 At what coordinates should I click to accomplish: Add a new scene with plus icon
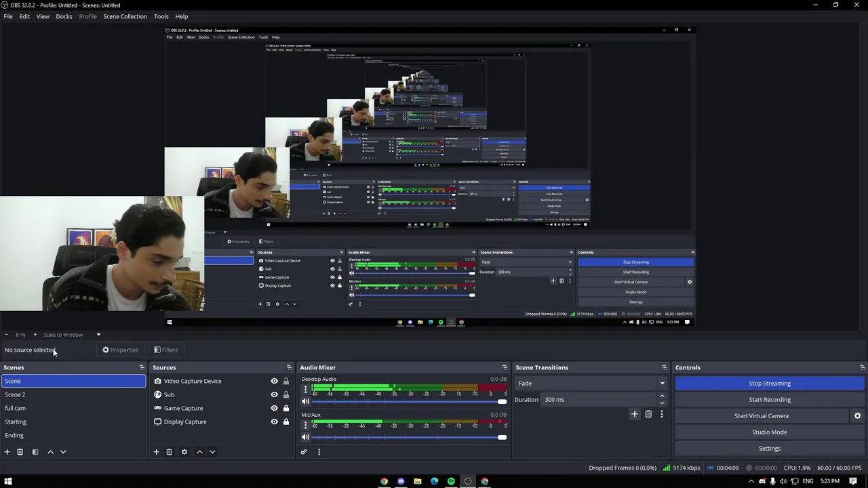point(7,452)
